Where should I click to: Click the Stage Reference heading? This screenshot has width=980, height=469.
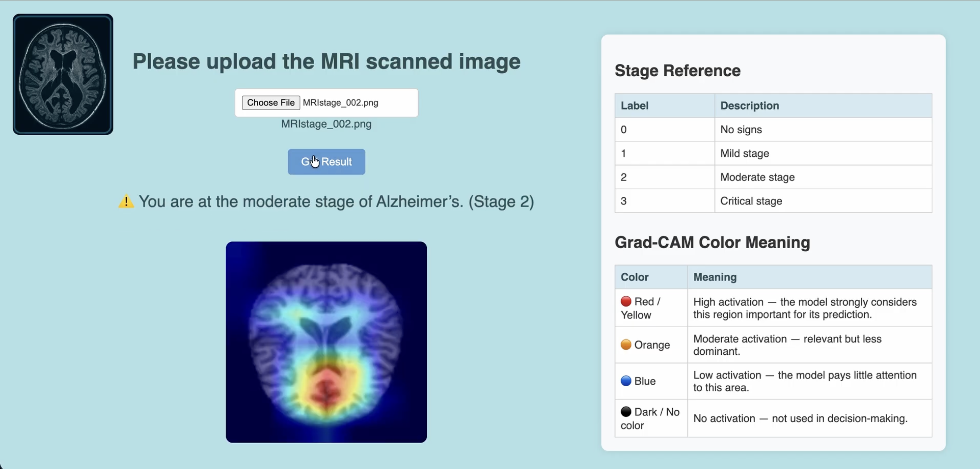point(677,71)
